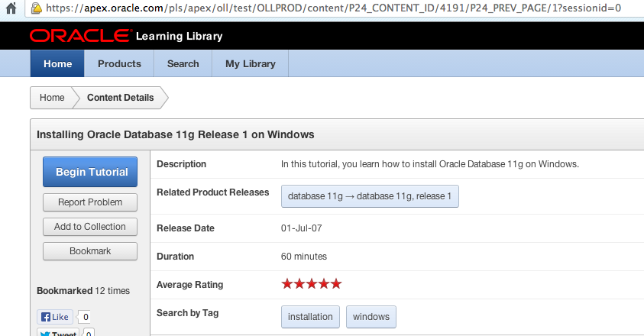This screenshot has width=644, height=336.
Task: Bookmark this tutorial
Action: point(90,251)
